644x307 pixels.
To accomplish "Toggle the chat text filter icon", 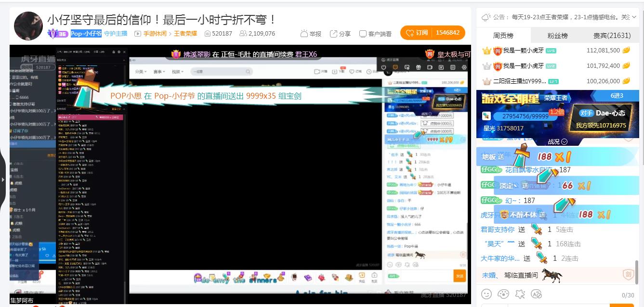I will [536, 294].
